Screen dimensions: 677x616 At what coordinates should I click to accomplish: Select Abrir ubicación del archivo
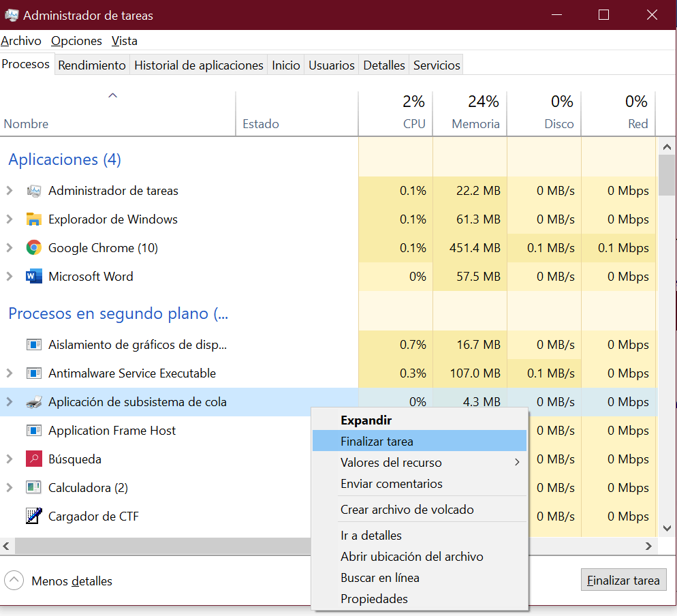click(x=420, y=557)
